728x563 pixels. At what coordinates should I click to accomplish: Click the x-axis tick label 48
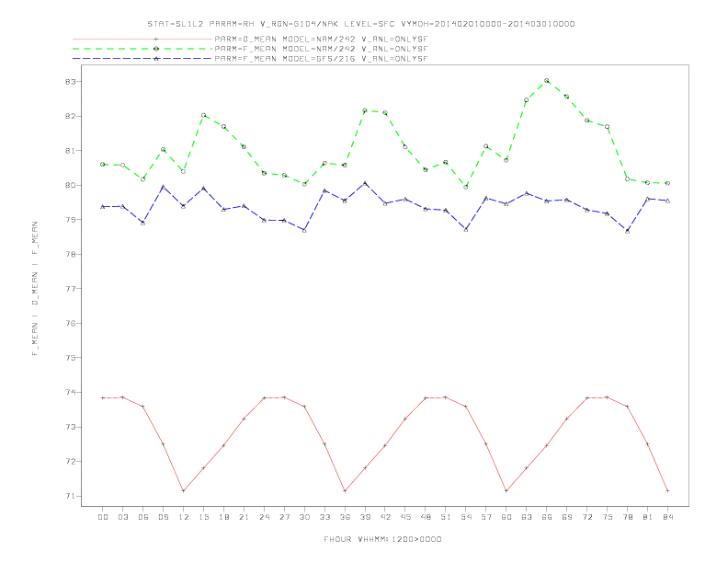point(426,517)
